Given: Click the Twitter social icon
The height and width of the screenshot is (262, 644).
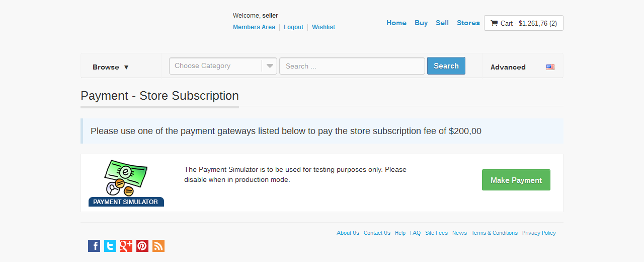Looking at the screenshot, I should tap(110, 246).
